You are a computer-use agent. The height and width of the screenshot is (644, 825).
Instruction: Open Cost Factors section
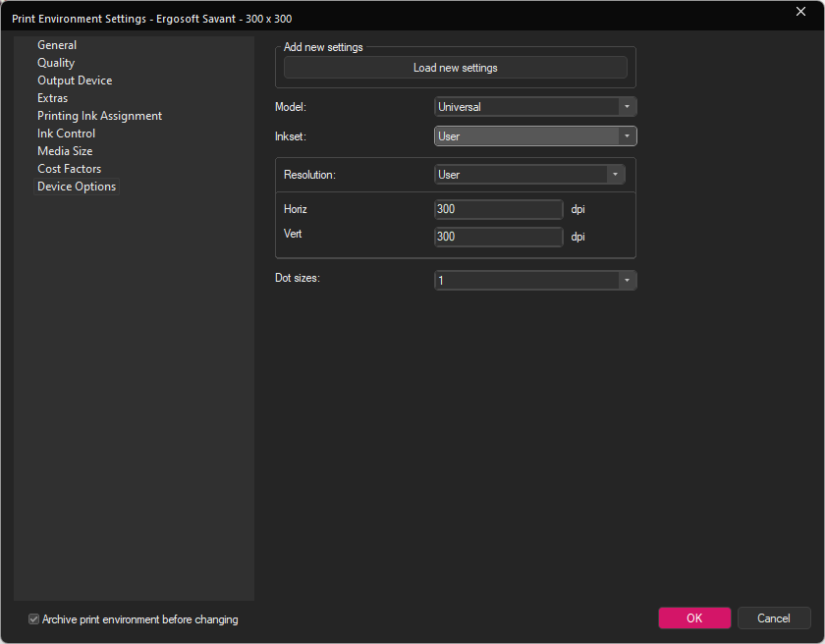(69, 169)
